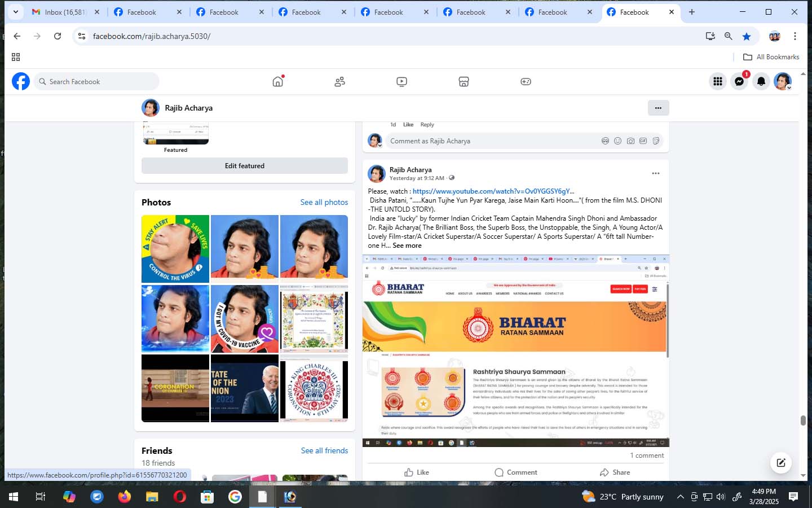812x508 pixels.
Task: Open the Facebook Home feed icon
Action: pyautogui.click(x=278, y=81)
